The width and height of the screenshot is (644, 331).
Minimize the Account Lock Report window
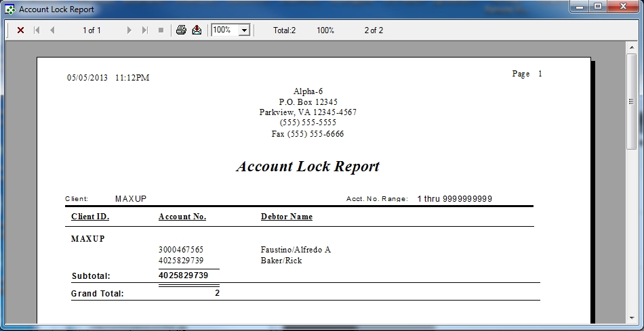coord(580,7)
